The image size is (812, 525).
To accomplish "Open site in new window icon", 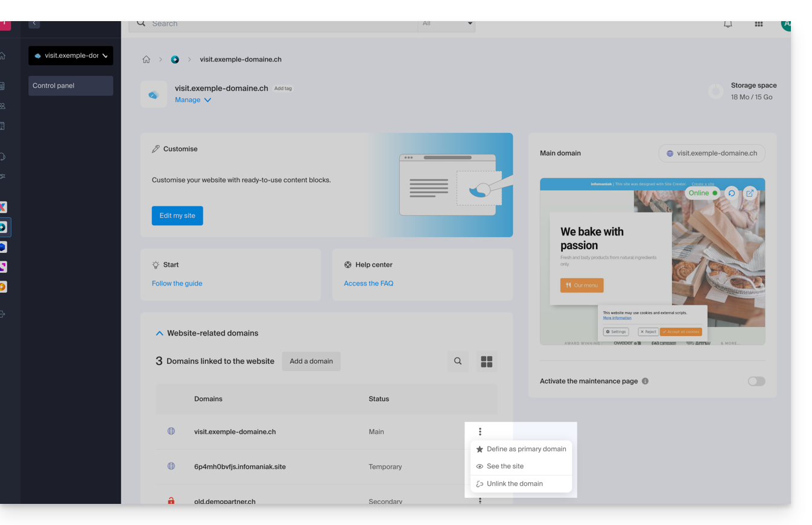I will pos(750,193).
